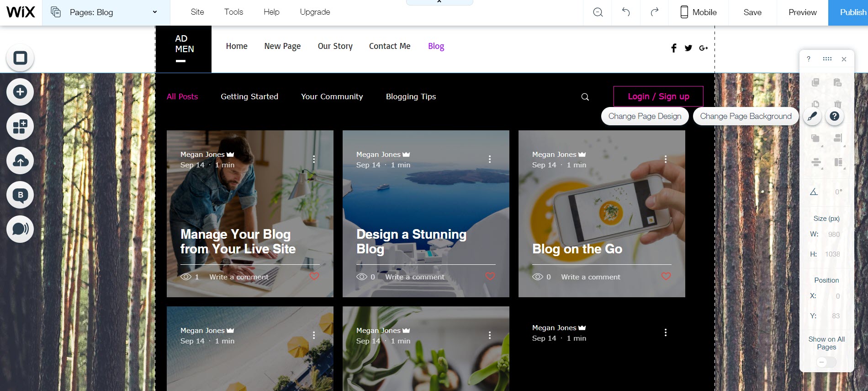
Task: Open the Blog manager B icon
Action: 20,195
